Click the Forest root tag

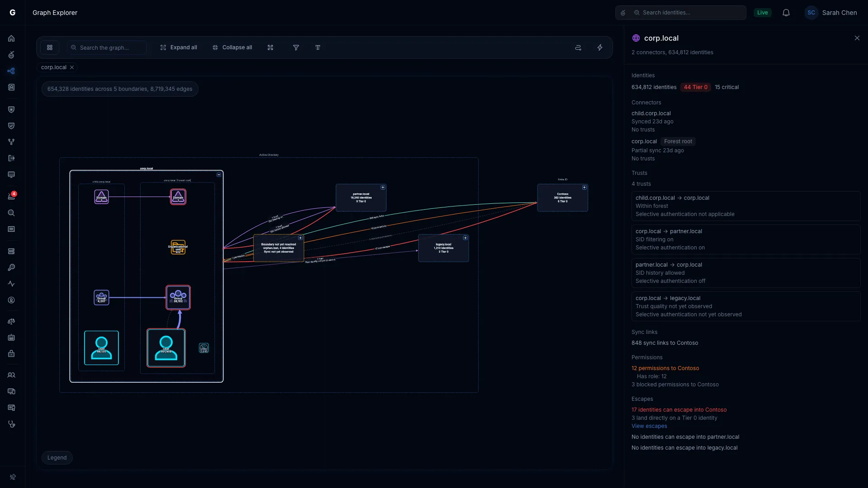tap(678, 141)
